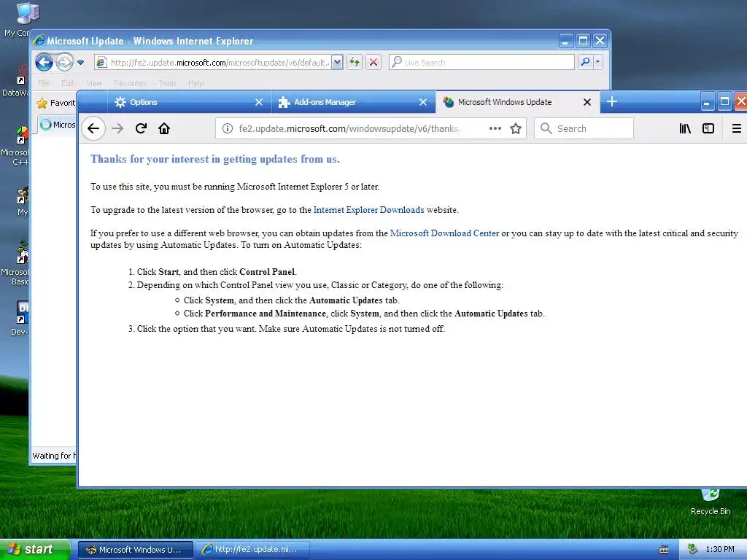
Task: Click the page heading Thanks for your interest
Action: click(x=215, y=159)
